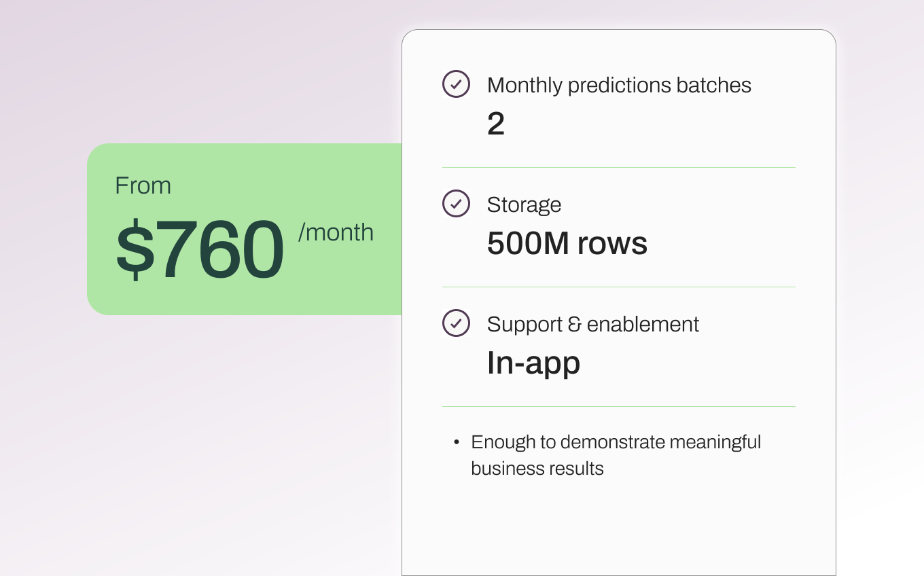Image resolution: width=924 pixels, height=576 pixels.
Task: Select the "Support & enablement" label
Action: click(x=592, y=324)
